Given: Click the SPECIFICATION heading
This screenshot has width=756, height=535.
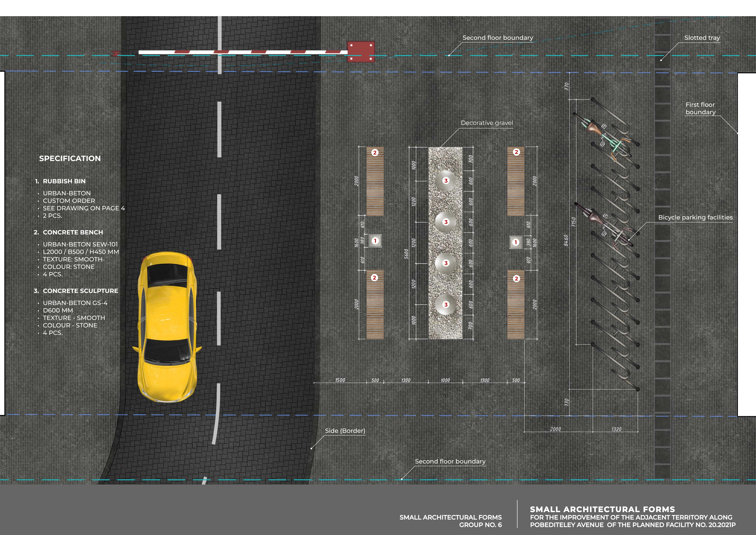Looking at the screenshot, I should coord(70,158).
